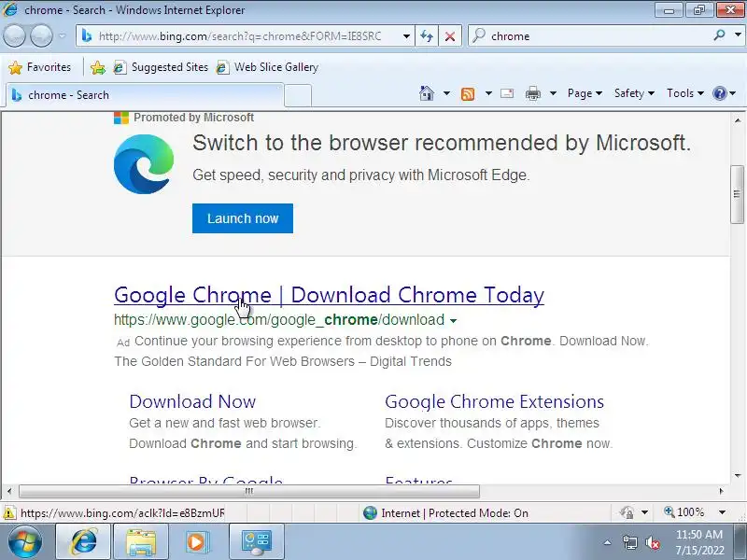Open the Download Now link

coord(192,401)
